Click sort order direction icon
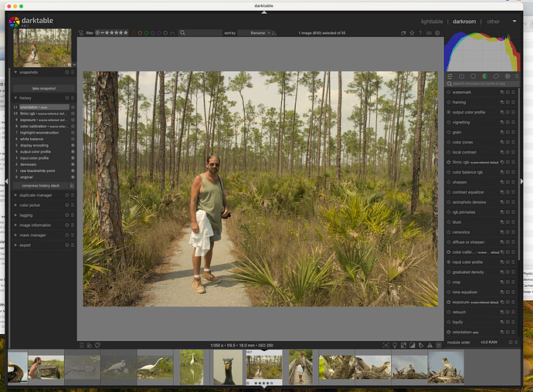Viewport: 533px width, 392px height. click(274, 33)
